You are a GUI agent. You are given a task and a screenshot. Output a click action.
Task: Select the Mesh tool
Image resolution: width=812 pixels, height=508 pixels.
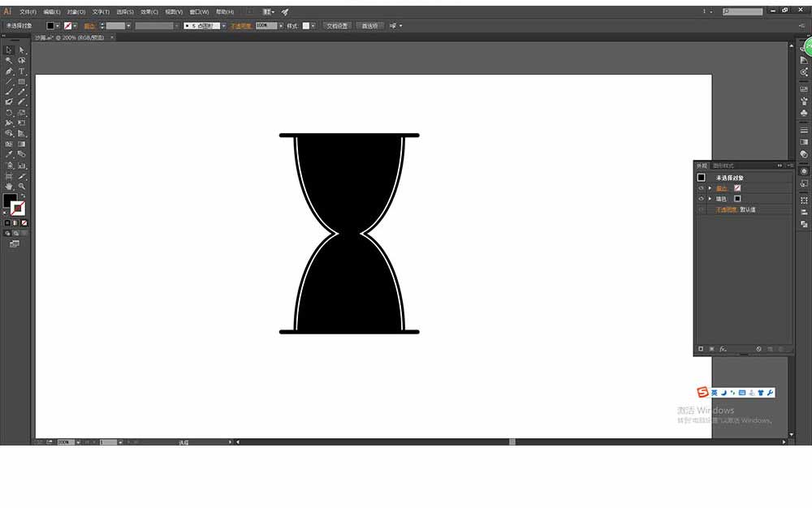[x=9, y=144]
